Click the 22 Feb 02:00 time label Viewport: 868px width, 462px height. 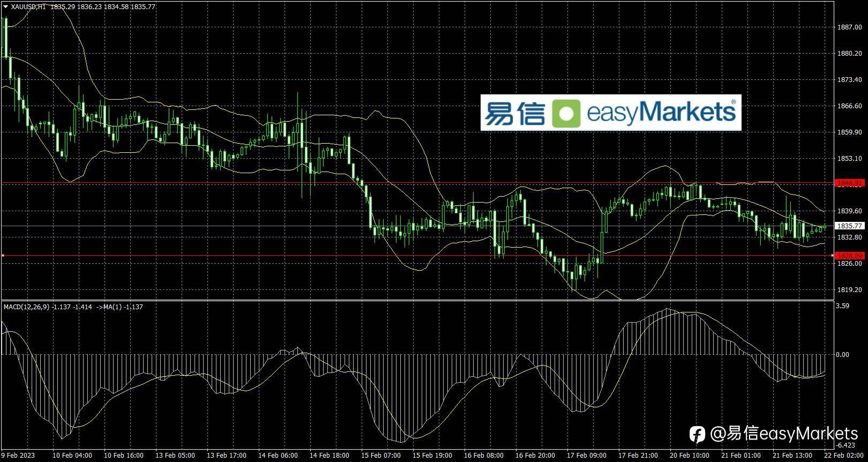pyautogui.click(x=844, y=456)
